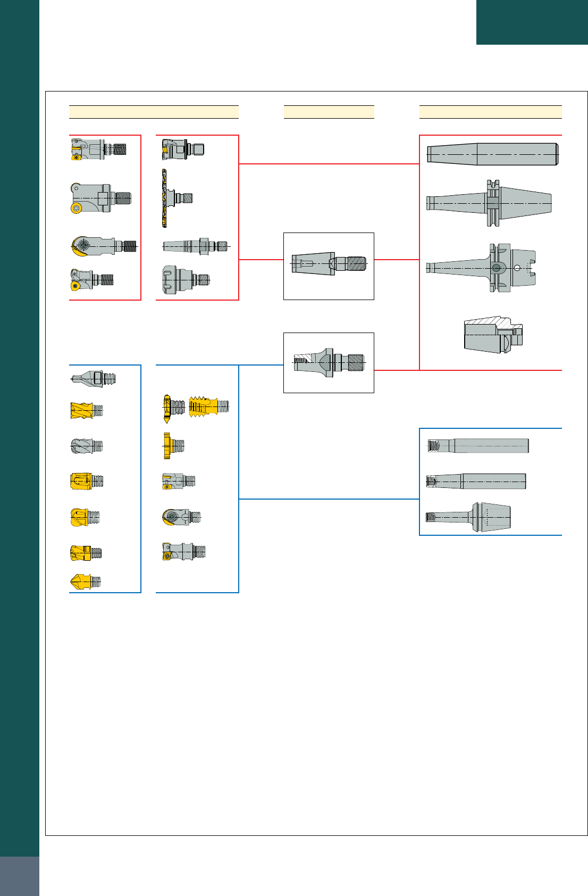Click the boxed tapered adapter with threaded end
Viewport: 588px width, 896px height.
329,263
